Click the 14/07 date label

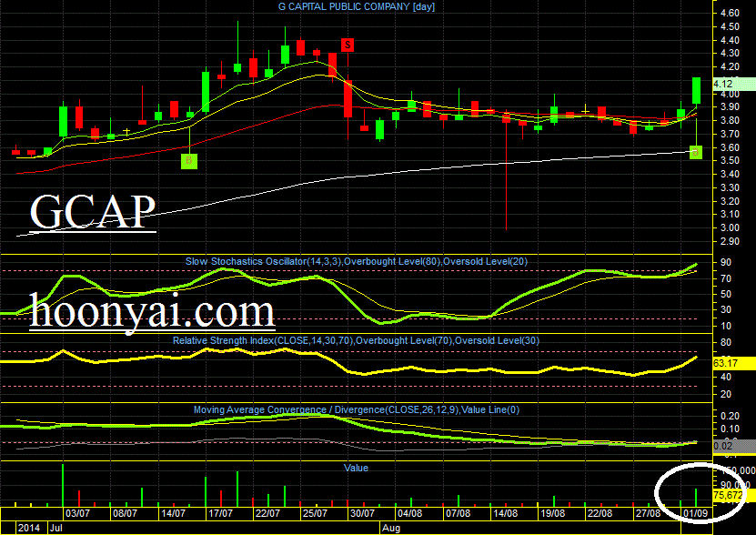tap(173, 513)
